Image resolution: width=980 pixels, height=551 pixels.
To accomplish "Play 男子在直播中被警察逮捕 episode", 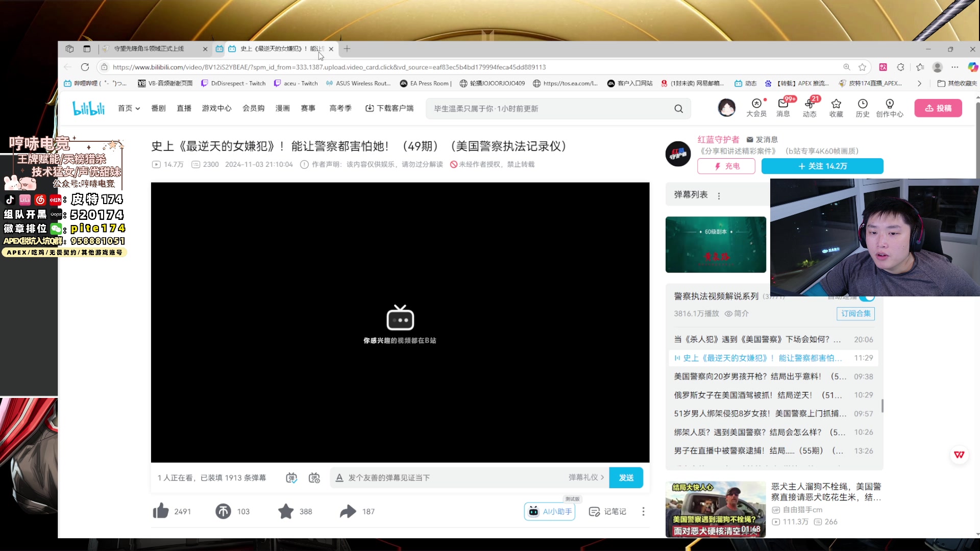I will click(x=773, y=450).
